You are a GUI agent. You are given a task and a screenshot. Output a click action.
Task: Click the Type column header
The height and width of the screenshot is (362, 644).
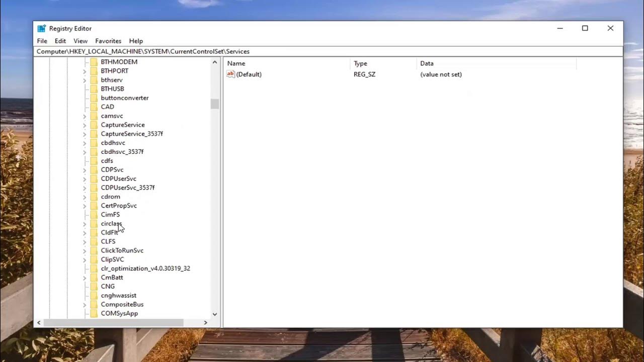pos(384,63)
